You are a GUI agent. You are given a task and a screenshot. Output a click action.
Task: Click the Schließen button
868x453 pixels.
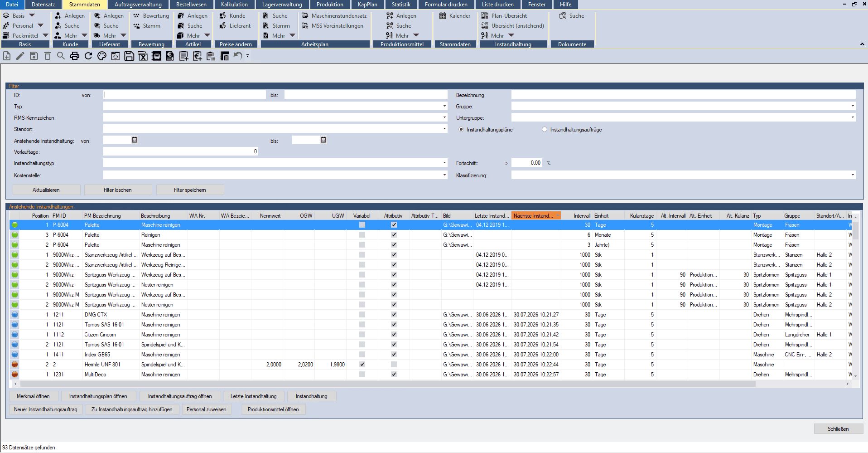pyautogui.click(x=838, y=429)
